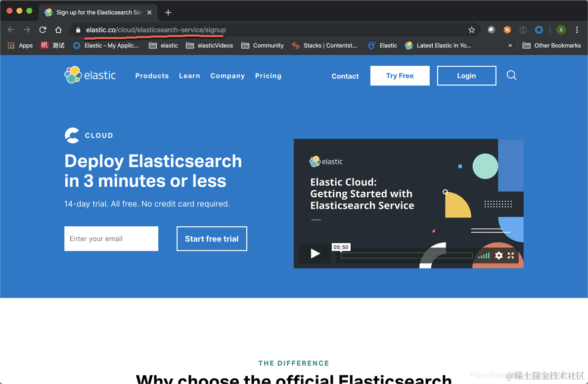Click the video thumbnail titled Elastic Cloud
This screenshot has width=588, height=384.
click(x=408, y=204)
